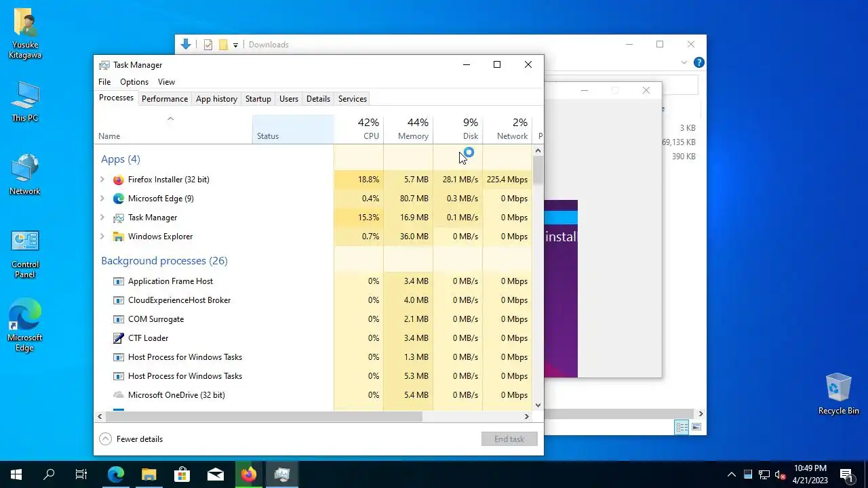Open the Options menu

click(x=134, y=82)
